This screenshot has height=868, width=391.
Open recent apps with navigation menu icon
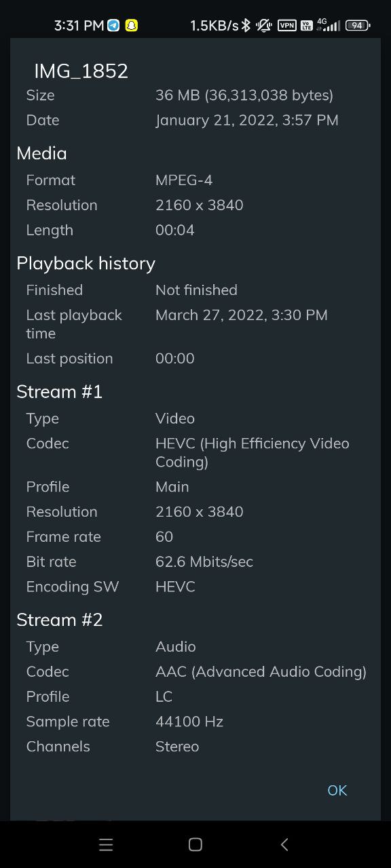pos(106,844)
